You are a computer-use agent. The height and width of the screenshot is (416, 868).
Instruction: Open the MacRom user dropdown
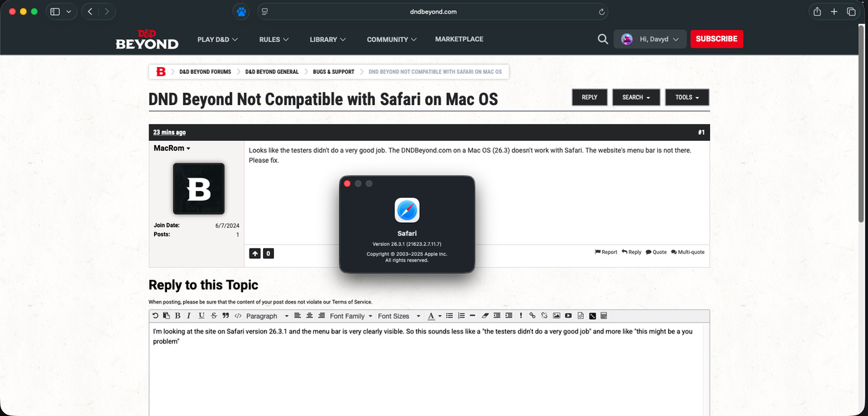(172, 148)
